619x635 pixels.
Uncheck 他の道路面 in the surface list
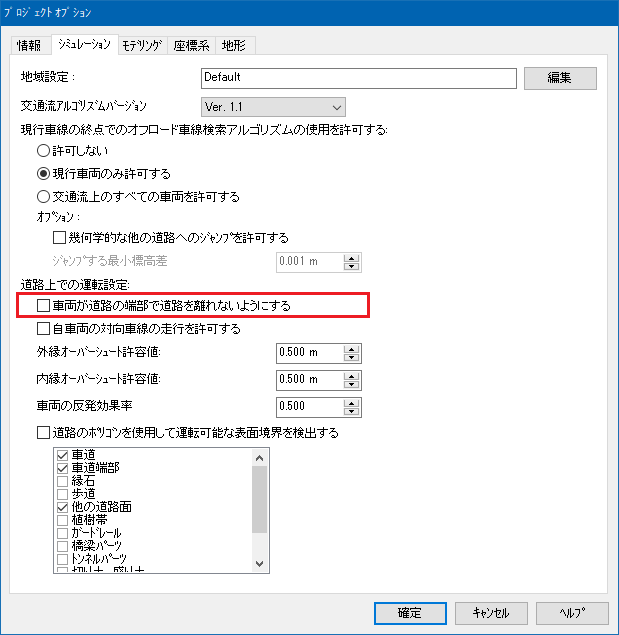pyautogui.click(x=62, y=507)
